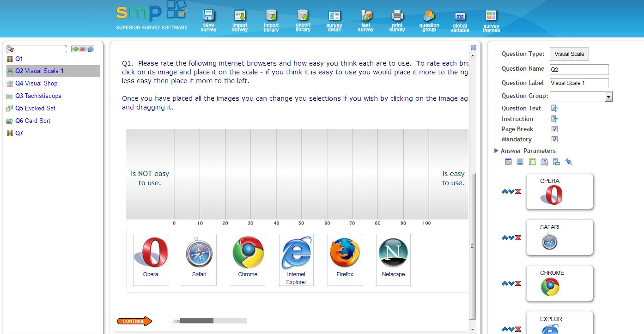Click the Safari image in the survey preview
Image resolution: width=644 pixels, height=334 pixels.
tap(199, 253)
